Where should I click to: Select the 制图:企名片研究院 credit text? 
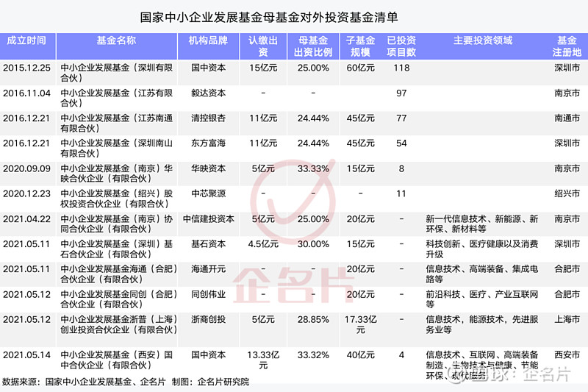tap(210, 382)
